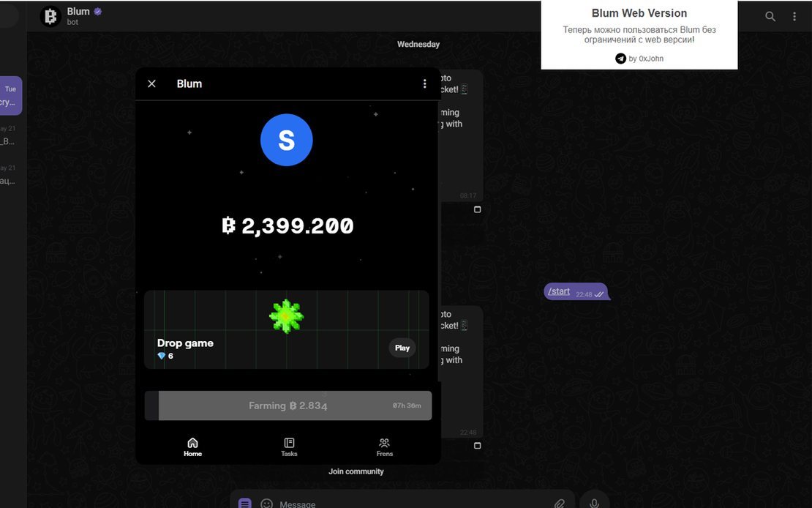Switch to the Home tab
This screenshot has width=812, height=508.
coord(192,447)
